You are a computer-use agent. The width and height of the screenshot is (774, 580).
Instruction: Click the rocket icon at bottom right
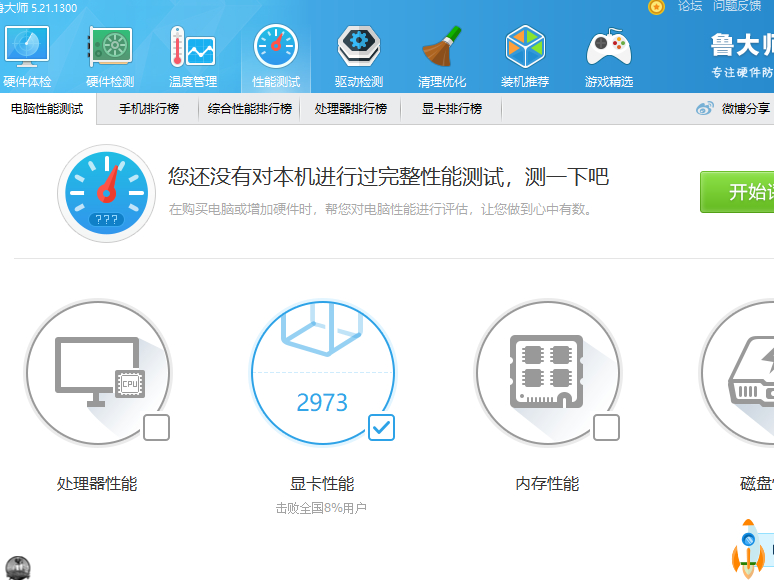[x=748, y=549]
